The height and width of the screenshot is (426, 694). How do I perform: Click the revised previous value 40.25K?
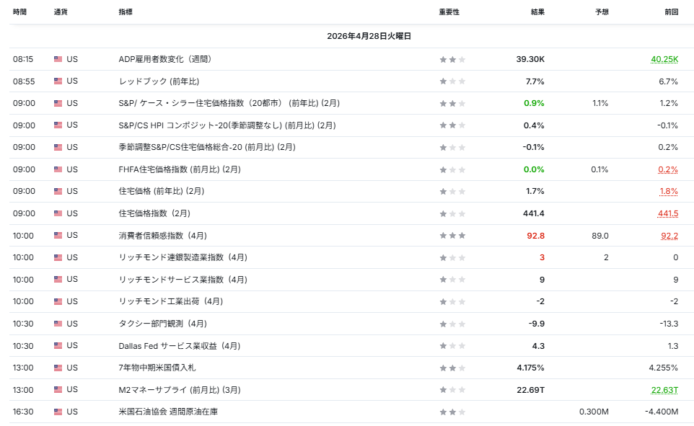(664, 59)
